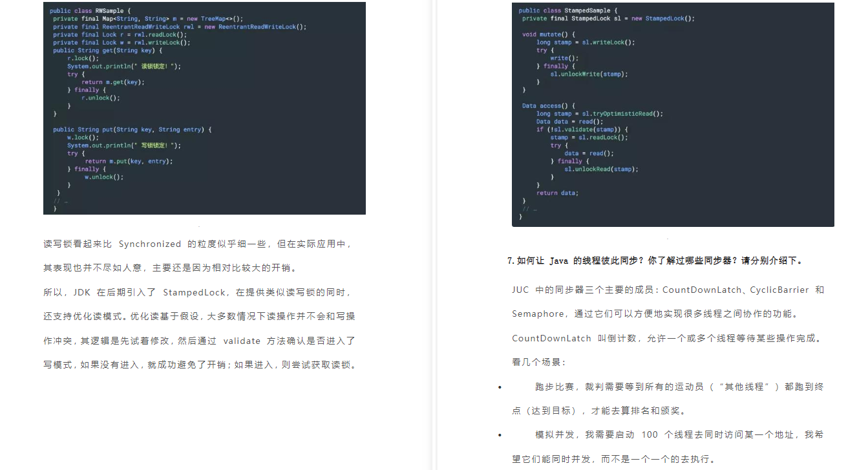Image resolution: width=868 pixels, height=470 pixels.
Task: Click the 'sl.unlockRead(stamp);' statement
Action: pos(601,169)
